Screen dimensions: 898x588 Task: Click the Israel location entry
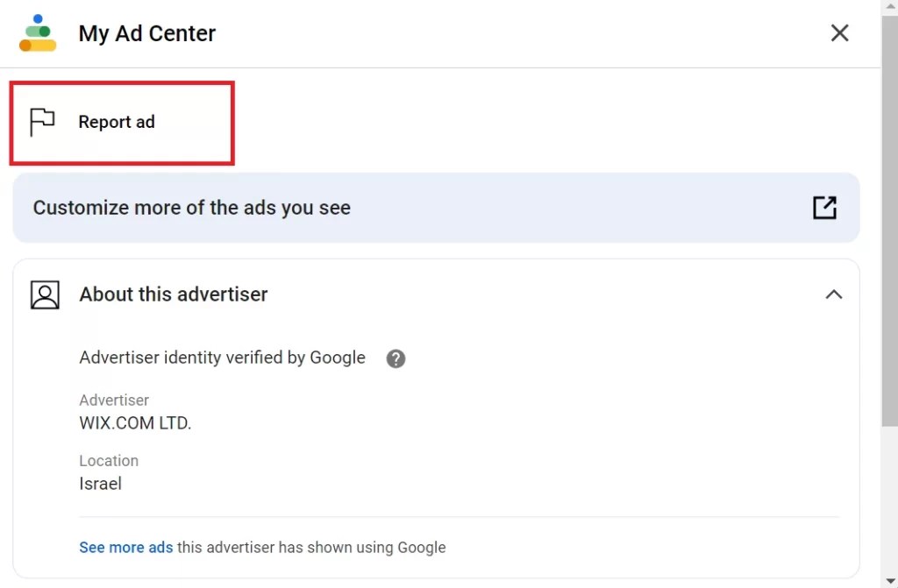[x=100, y=483]
